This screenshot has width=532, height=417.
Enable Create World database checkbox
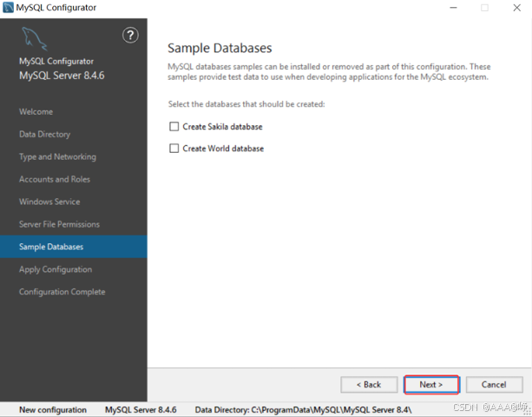174,149
